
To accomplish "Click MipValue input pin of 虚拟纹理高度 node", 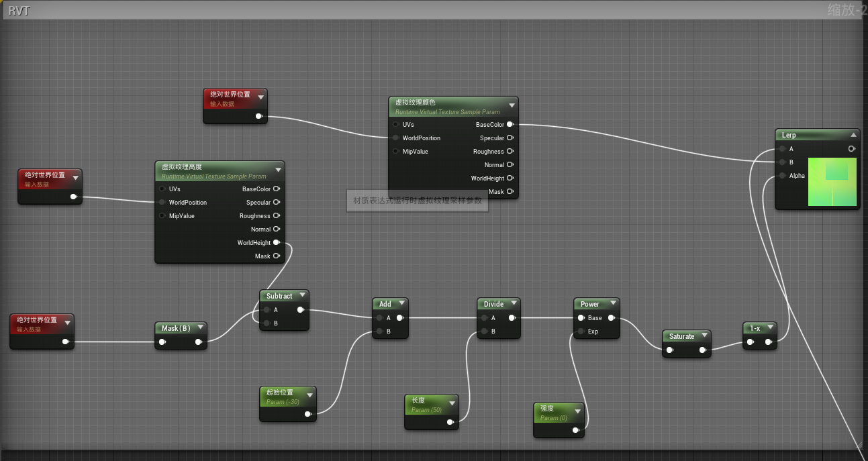I will [x=162, y=215].
